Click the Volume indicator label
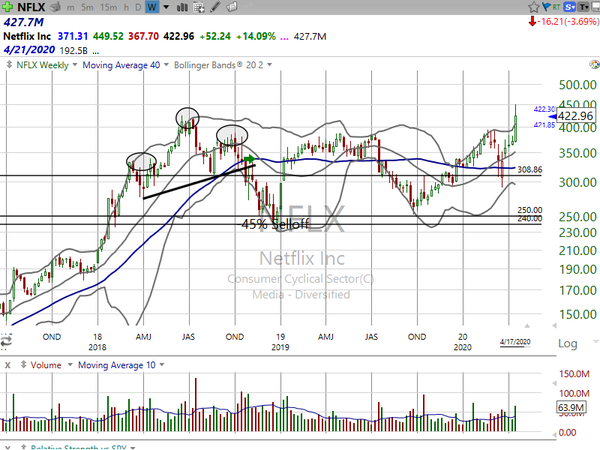This screenshot has width=600, height=450. pyautogui.click(x=46, y=365)
